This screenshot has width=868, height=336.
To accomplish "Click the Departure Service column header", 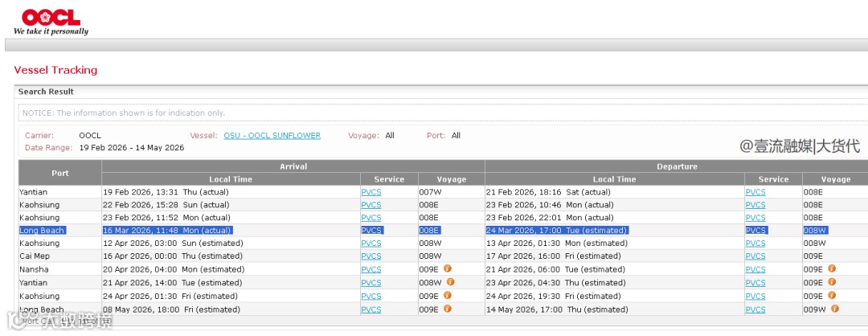I will pyautogui.click(x=773, y=178).
